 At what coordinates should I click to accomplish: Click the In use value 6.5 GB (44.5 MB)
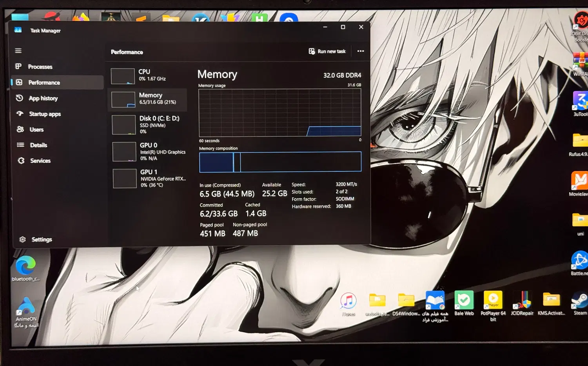227,194
